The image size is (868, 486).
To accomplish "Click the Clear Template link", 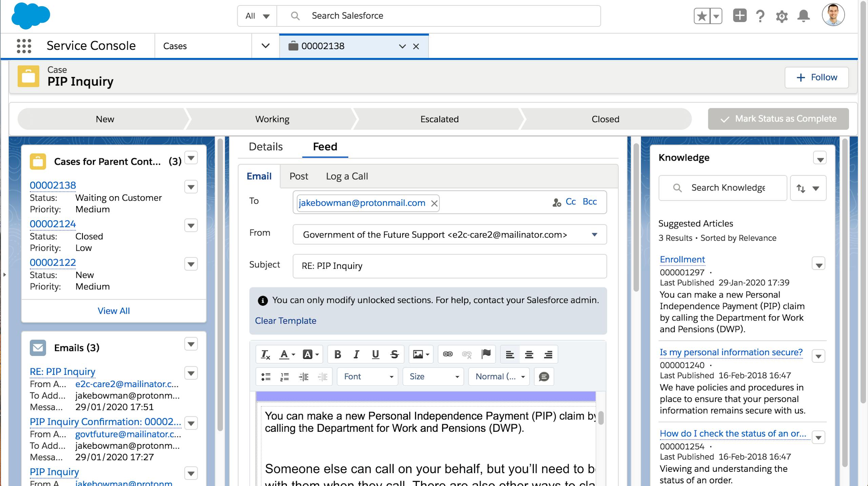I will tap(285, 321).
